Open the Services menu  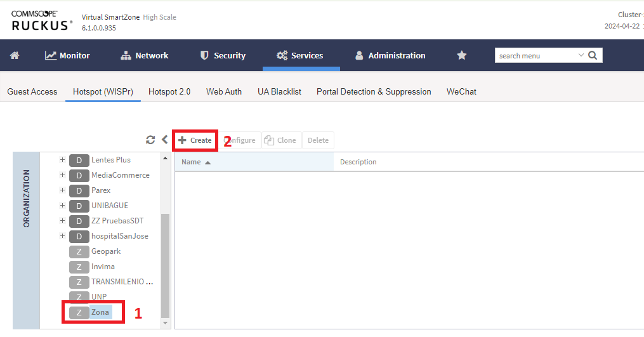(x=300, y=55)
